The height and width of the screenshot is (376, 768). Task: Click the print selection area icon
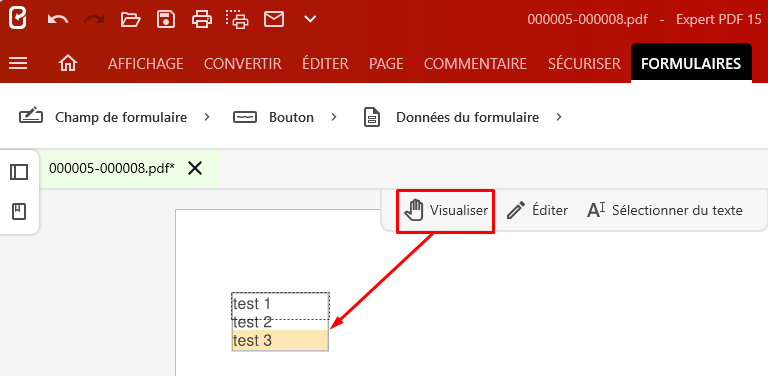point(237,19)
